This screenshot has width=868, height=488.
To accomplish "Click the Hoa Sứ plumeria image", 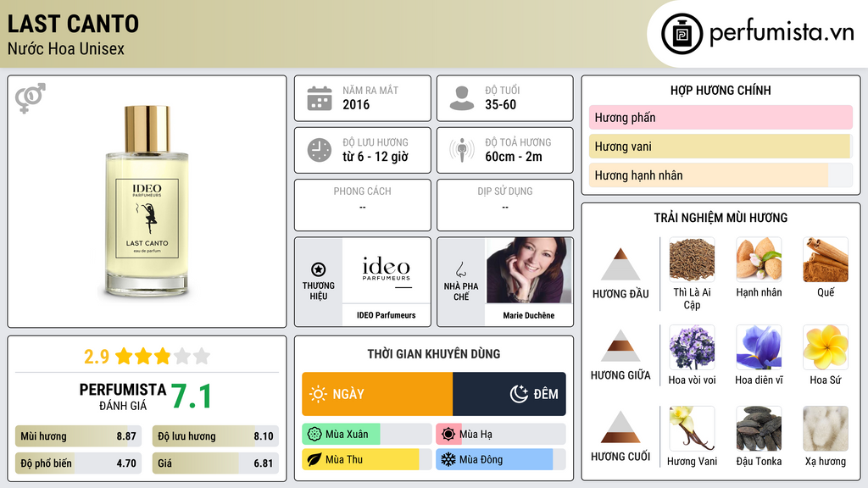I will [x=826, y=347].
